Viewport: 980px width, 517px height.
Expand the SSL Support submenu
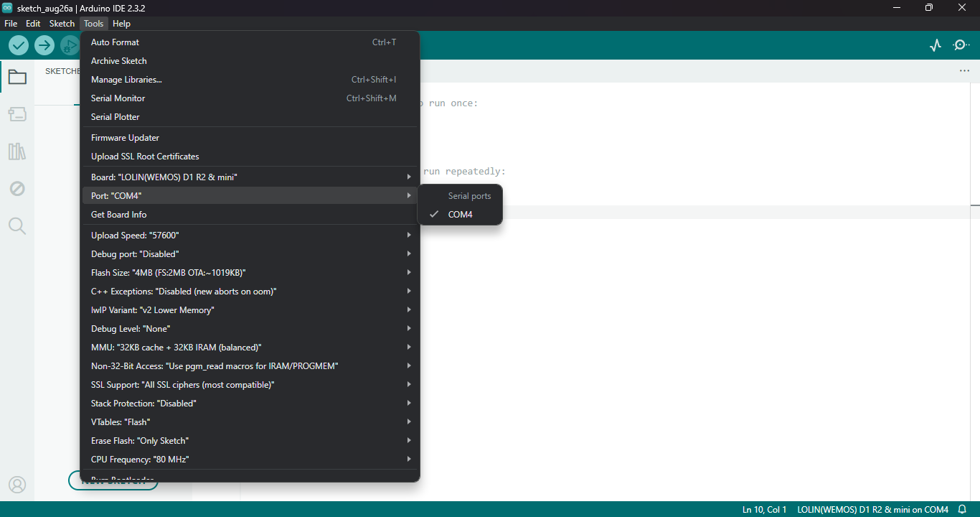[x=250, y=385]
